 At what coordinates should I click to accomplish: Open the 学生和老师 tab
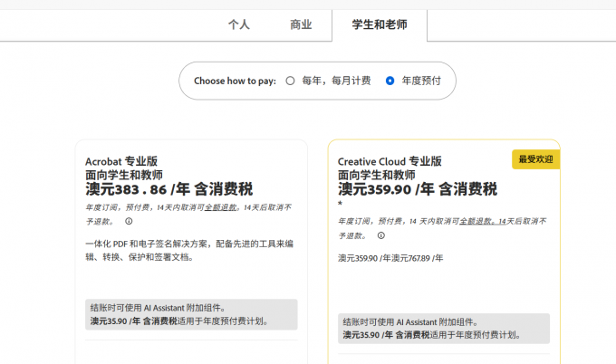[379, 24]
